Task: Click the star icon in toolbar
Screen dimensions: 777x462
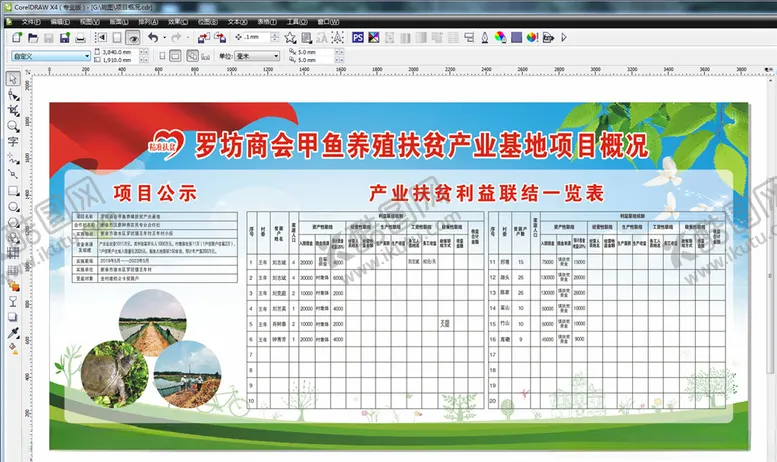Action: [x=290, y=38]
